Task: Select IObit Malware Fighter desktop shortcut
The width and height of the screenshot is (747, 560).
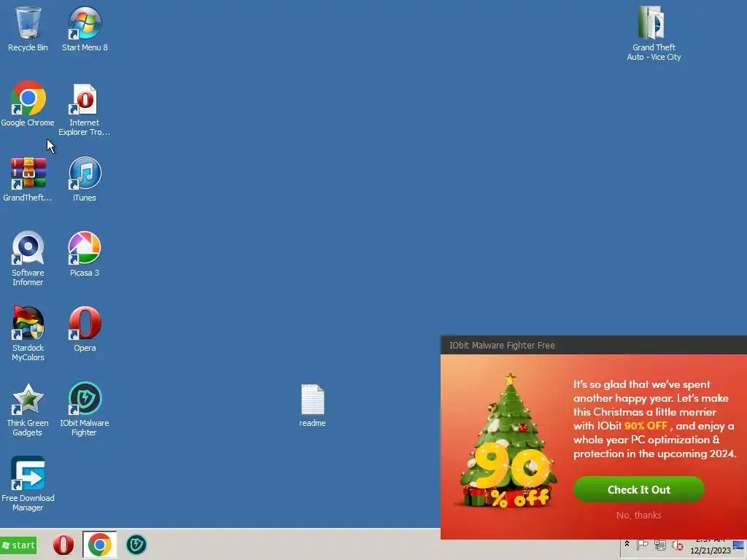Action: click(x=85, y=410)
